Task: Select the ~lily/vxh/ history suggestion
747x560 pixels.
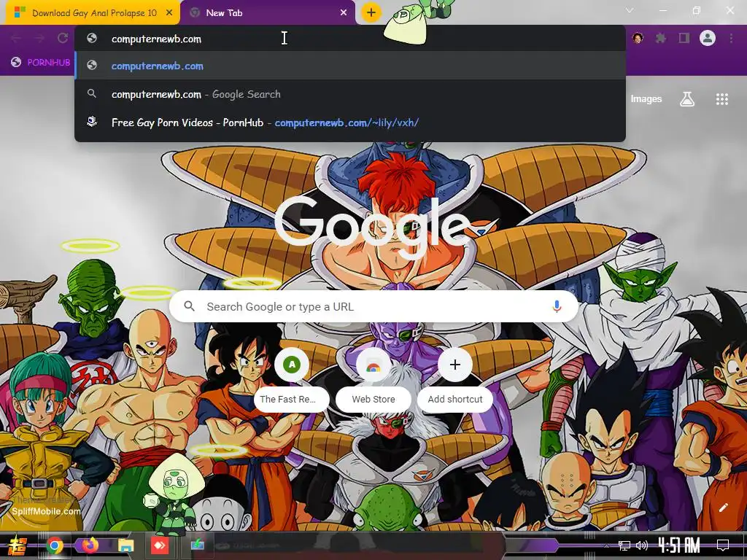Action: tap(350, 122)
